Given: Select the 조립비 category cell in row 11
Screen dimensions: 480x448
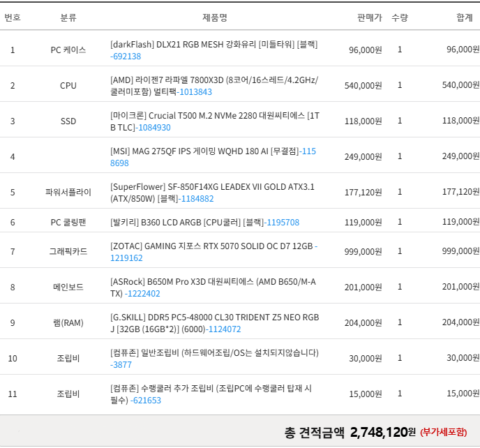Looking at the screenshot, I should pyautogui.click(x=68, y=394).
